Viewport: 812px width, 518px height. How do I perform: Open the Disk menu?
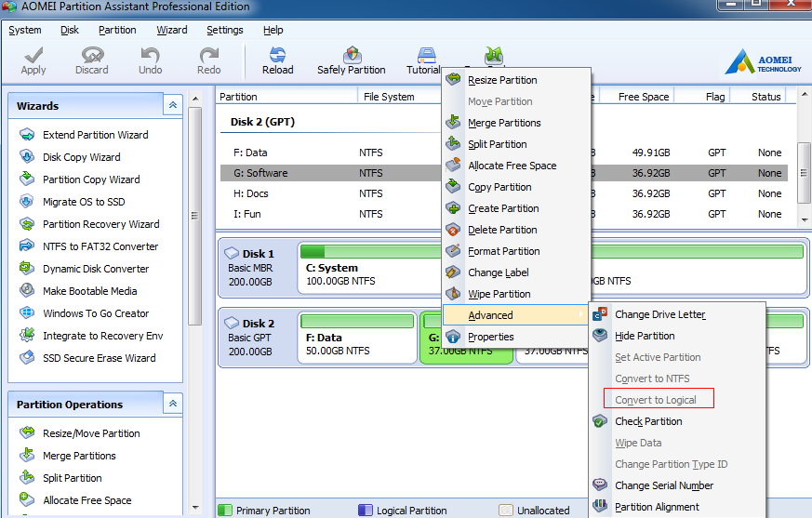tap(70, 30)
